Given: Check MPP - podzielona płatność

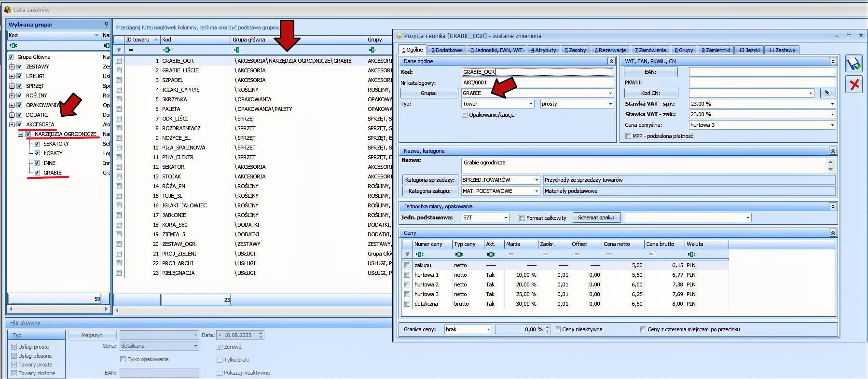Looking at the screenshot, I should click(628, 136).
